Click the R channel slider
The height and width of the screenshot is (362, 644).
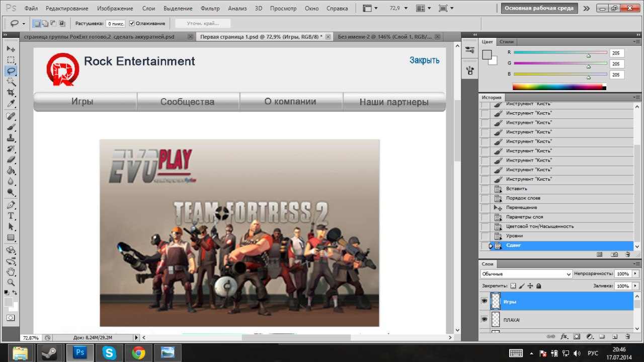560,53
